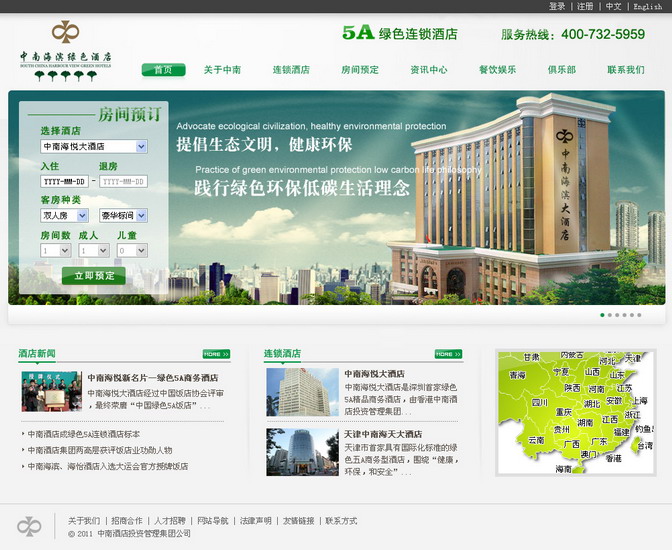This screenshot has height=550, width=672.
Task: Select the first banner slide dot
Action: 602,315
